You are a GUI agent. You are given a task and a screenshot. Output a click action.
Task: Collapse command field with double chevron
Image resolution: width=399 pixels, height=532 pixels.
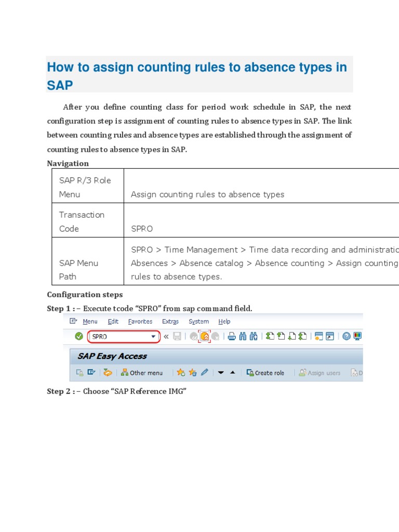[x=166, y=337]
